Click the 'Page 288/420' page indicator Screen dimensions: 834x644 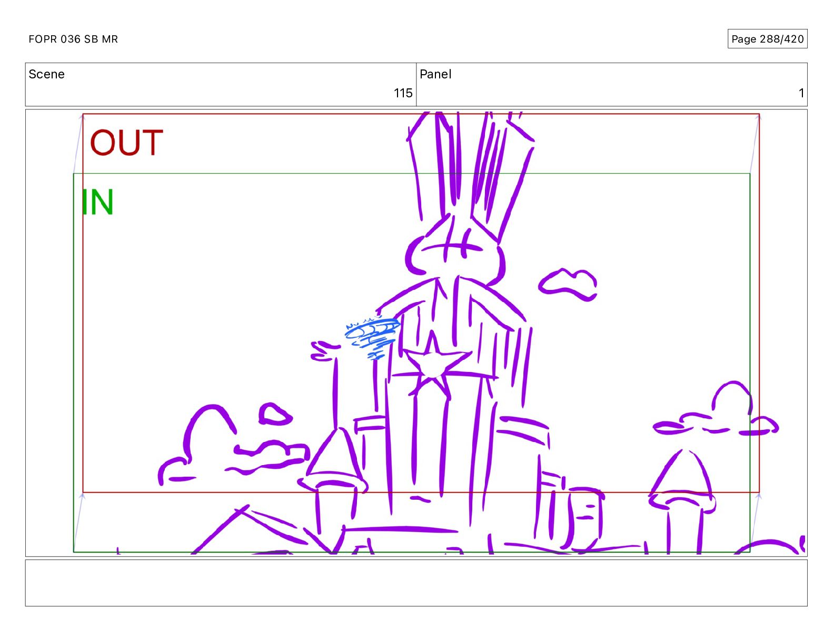[x=767, y=39]
